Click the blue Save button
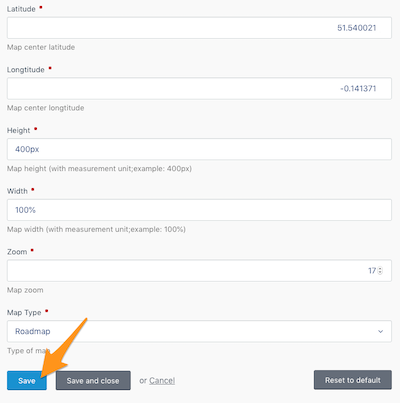 click(x=27, y=380)
